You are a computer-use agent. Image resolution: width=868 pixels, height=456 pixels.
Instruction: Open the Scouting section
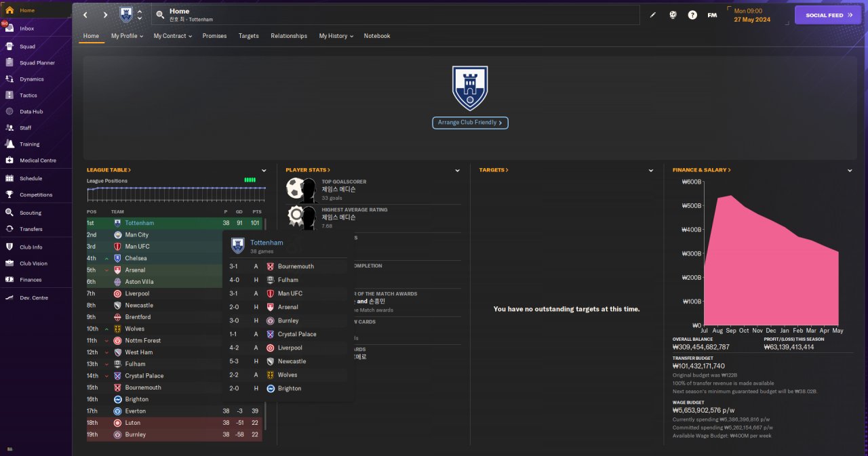pos(31,213)
